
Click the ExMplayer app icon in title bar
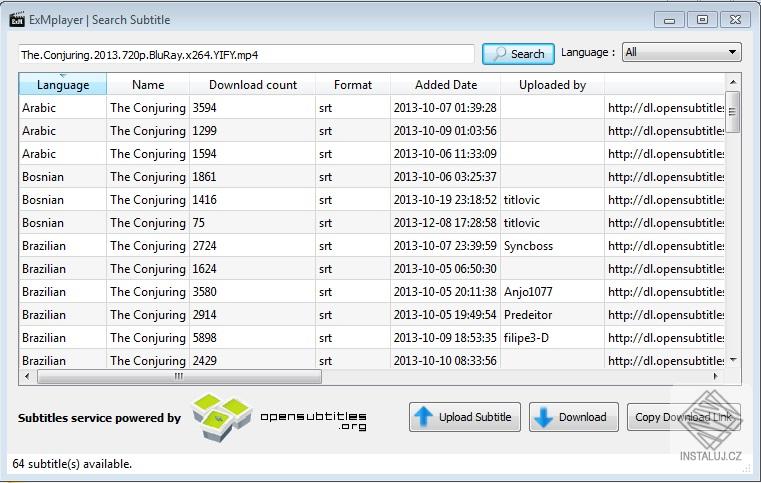(x=17, y=19)
